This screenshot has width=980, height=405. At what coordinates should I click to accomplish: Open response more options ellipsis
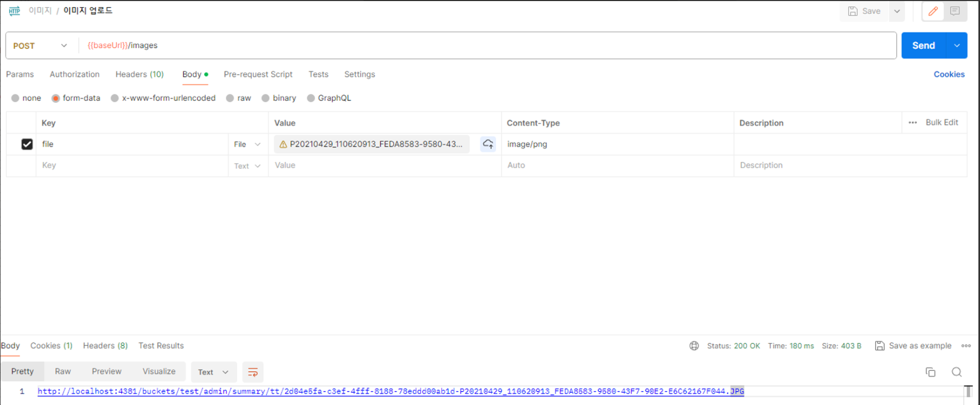[x=966, y=346]
